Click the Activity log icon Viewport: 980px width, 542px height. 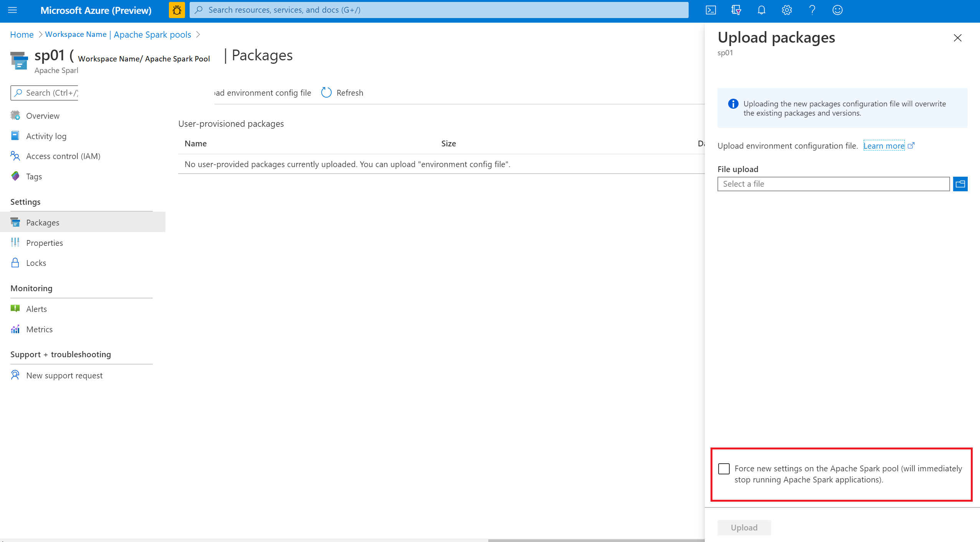(16, 136)
